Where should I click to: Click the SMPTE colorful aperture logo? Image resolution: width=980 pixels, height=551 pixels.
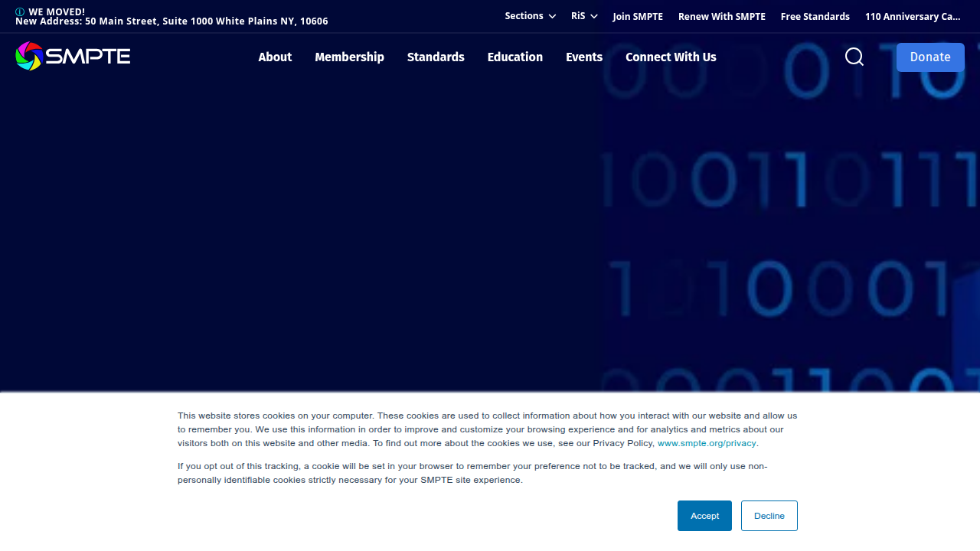coord(28,56)
